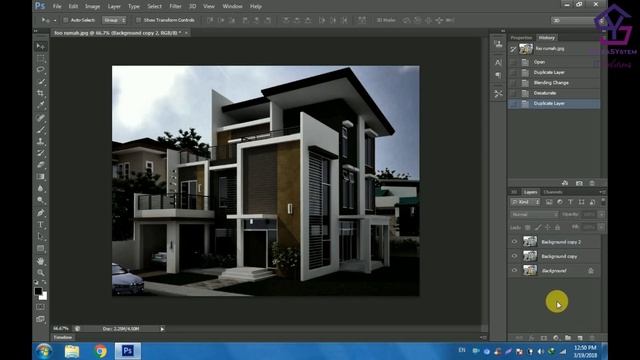Viewport: 640px width, 360px height.
Task: Add layer mask to layer
Action: click(x=544, y=338)
